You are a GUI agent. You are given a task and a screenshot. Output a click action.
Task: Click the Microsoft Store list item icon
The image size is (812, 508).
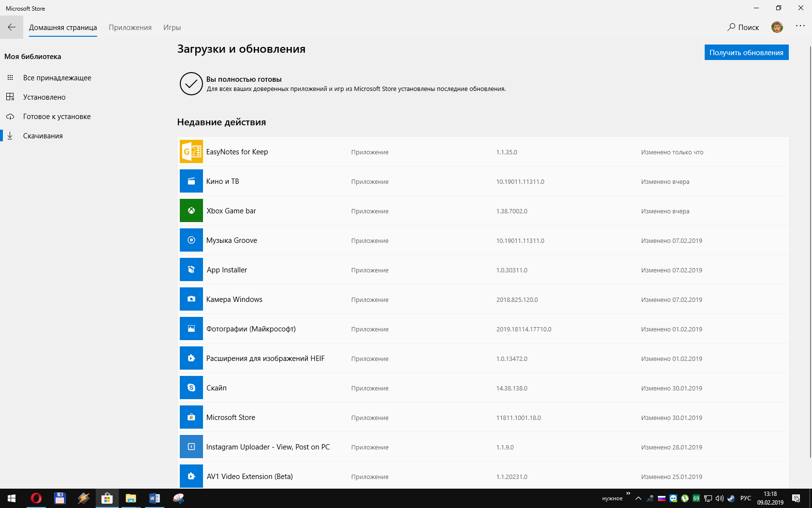(x=191, y=417)
